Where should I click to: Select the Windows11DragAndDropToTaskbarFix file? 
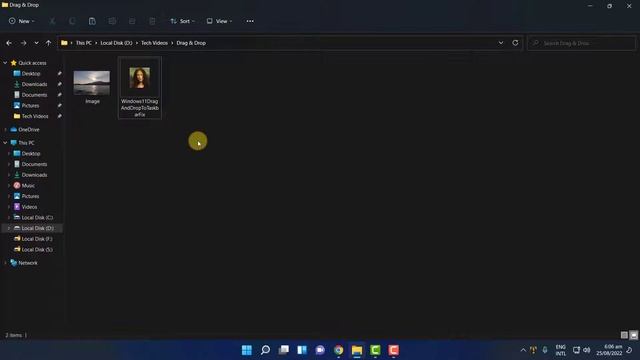(x=140, y=88)
